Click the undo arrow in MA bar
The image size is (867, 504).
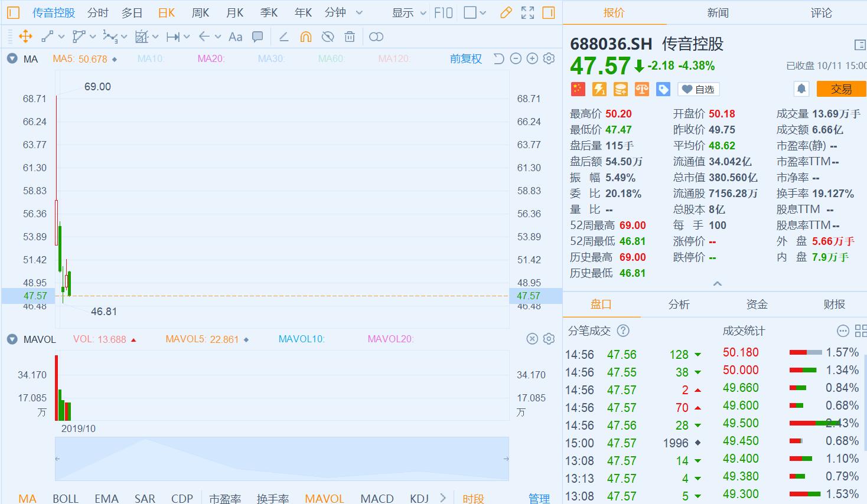[x=499, y=58]
